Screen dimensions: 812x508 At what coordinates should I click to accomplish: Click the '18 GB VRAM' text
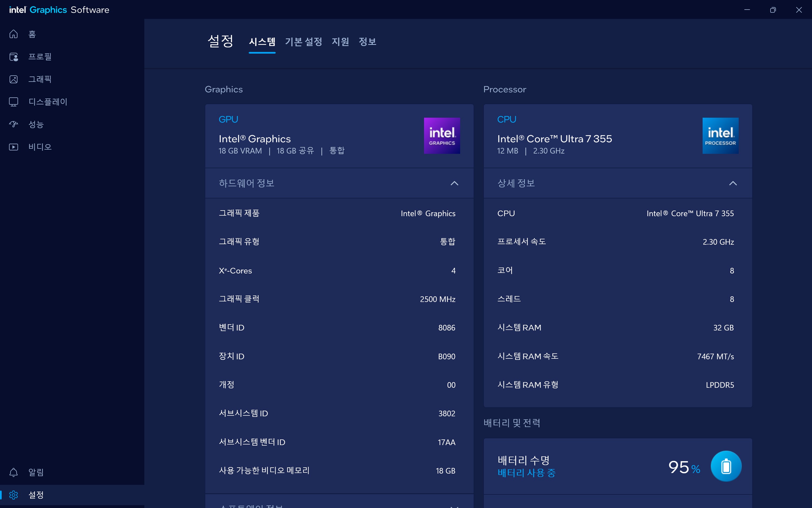(x=240, y=151)
